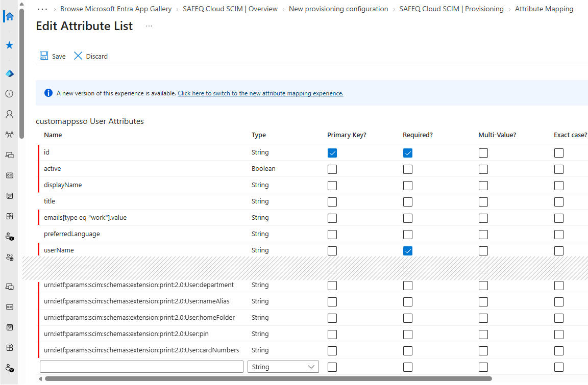Open the three-people Groups sidebar icon
The width and height of the screenshot is (588, 385).
click(9, 135)
